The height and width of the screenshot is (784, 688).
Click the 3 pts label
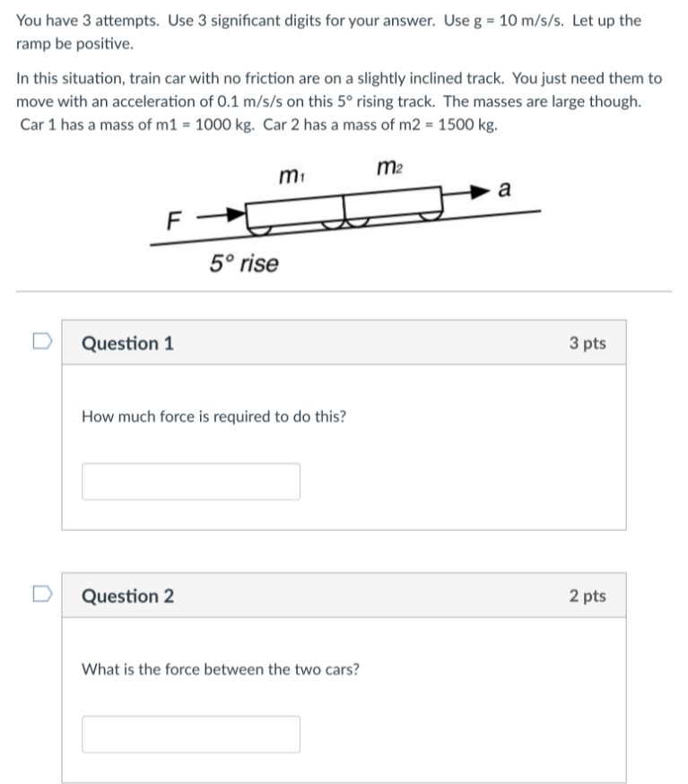[588, 344]
